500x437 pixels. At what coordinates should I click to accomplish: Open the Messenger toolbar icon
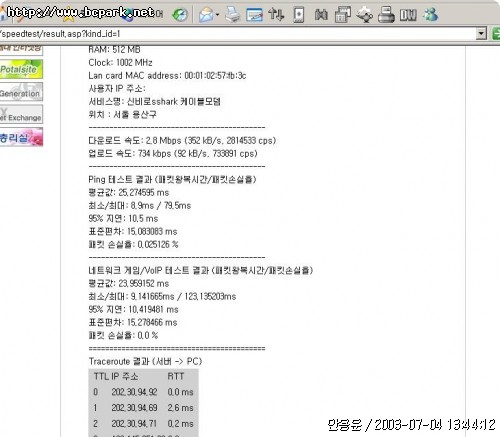point(430,15)
